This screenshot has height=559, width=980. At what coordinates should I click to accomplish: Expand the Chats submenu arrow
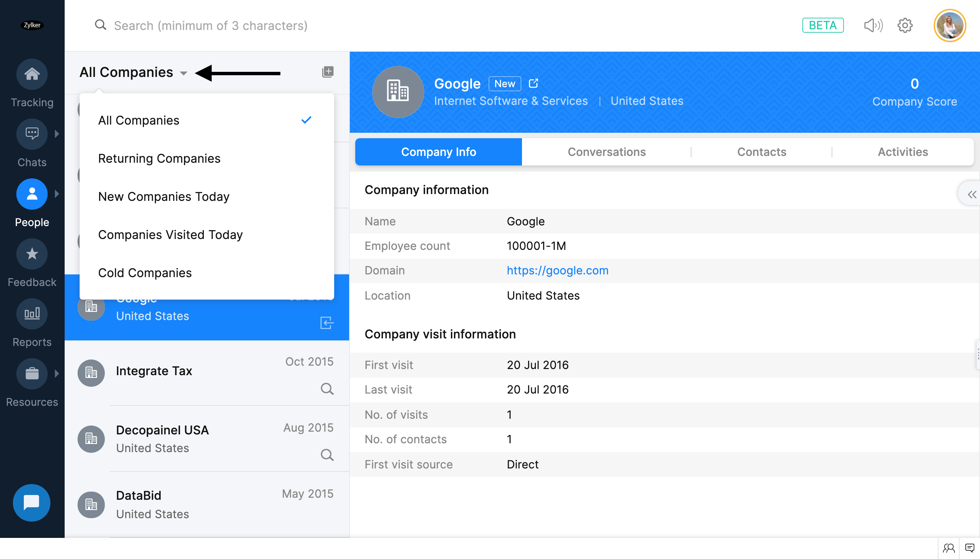[57, 133]
